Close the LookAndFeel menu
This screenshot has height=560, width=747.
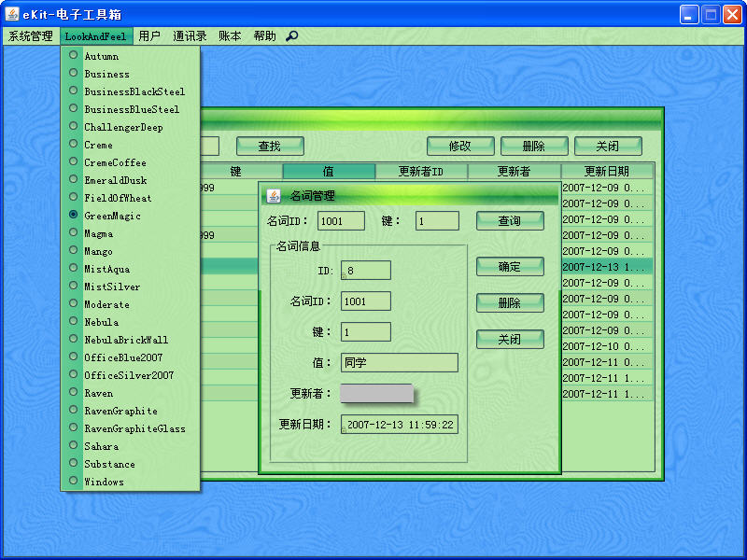[96, 36]
